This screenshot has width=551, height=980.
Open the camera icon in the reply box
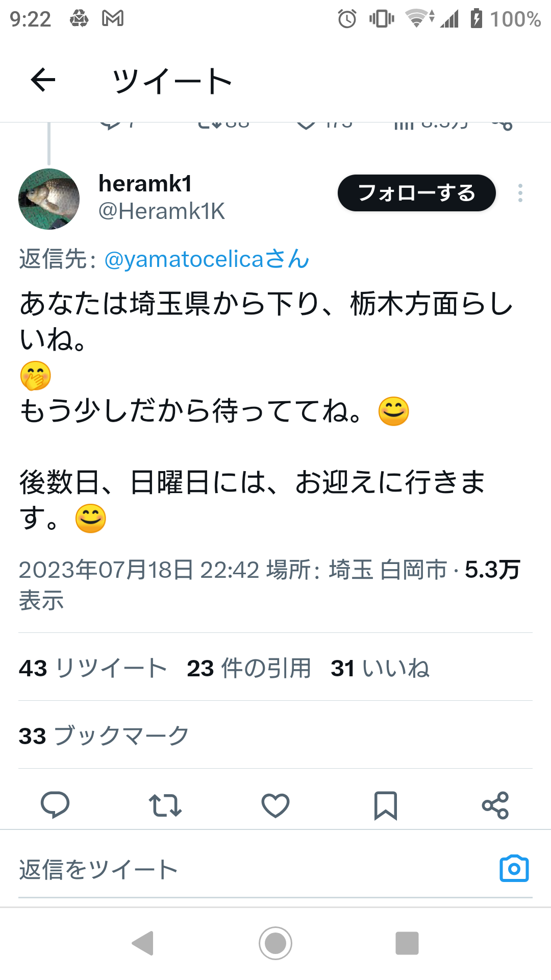(514, 868)
